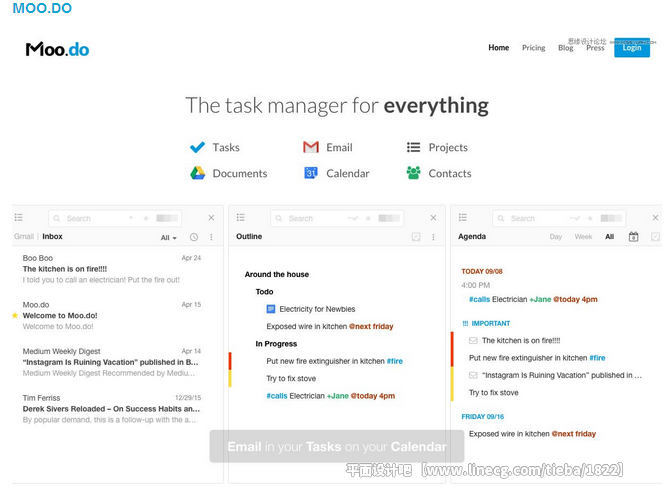The height and width of the screenshot is (489, 664).
Task: Select the Todo outline item
Action: tap(264, 292)
